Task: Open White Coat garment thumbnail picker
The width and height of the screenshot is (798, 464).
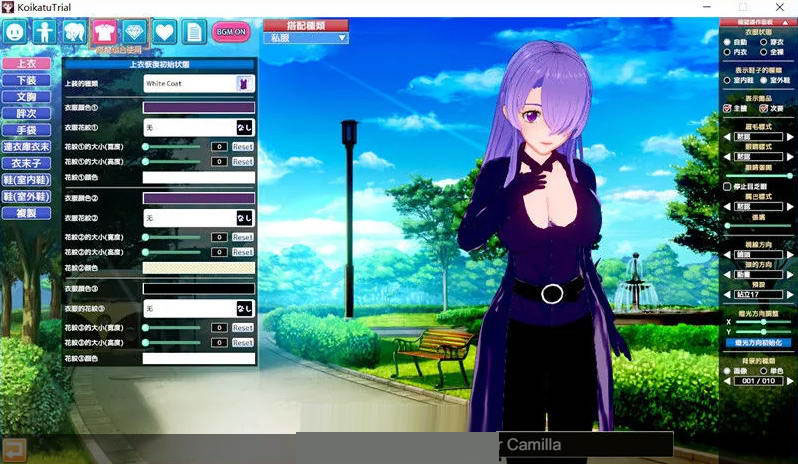Action: tap(245, 83)
